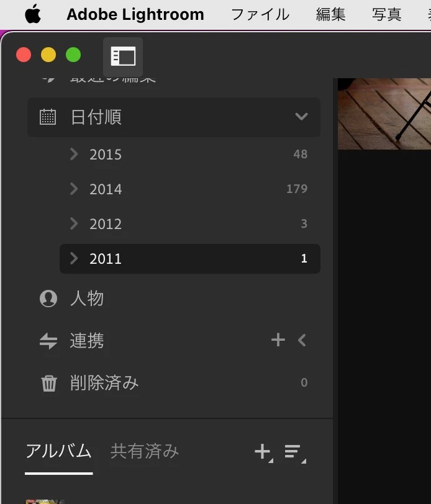This screenshot has height=504, width=431.
Task: Open the wooden floor photo thumbnail
Action: [x=384, y=114]
